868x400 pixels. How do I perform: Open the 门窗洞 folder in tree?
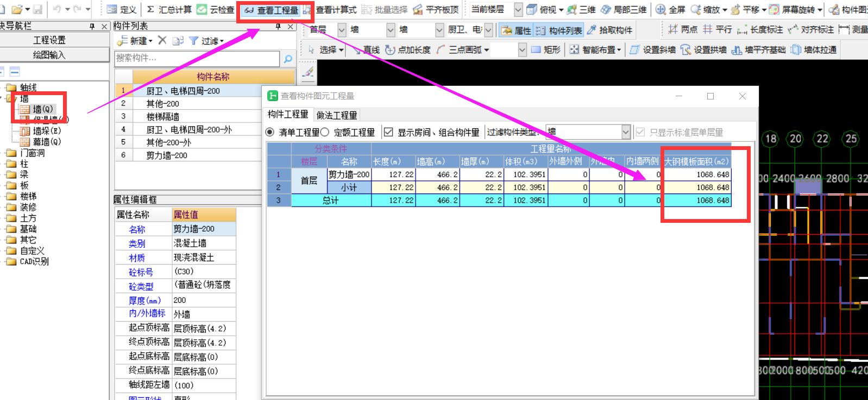coord(32,153)
